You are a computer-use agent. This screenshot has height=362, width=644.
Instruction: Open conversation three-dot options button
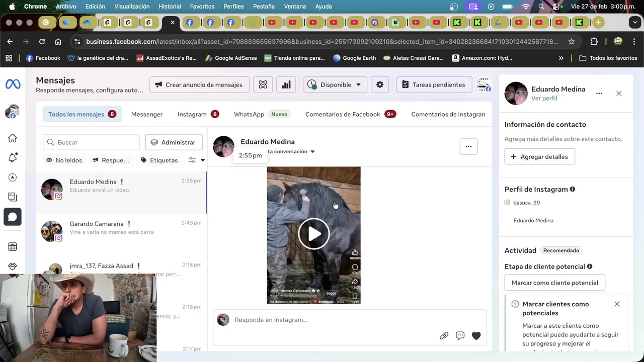[468, 146]
